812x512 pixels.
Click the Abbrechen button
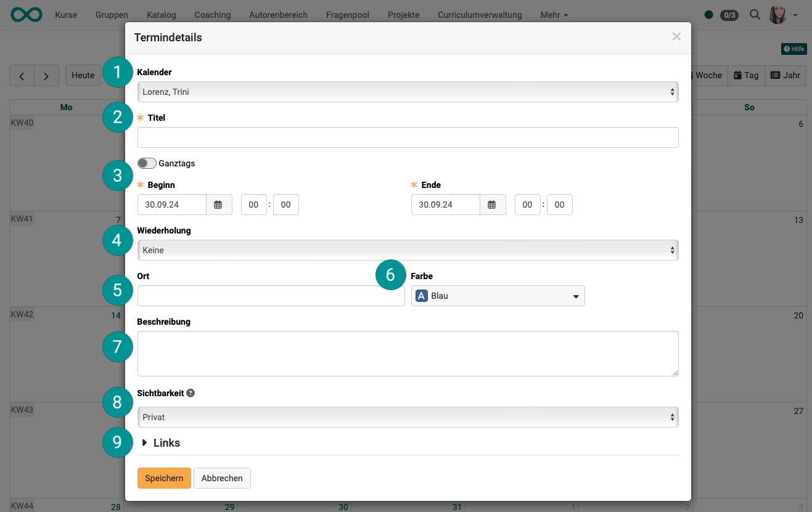222,478
